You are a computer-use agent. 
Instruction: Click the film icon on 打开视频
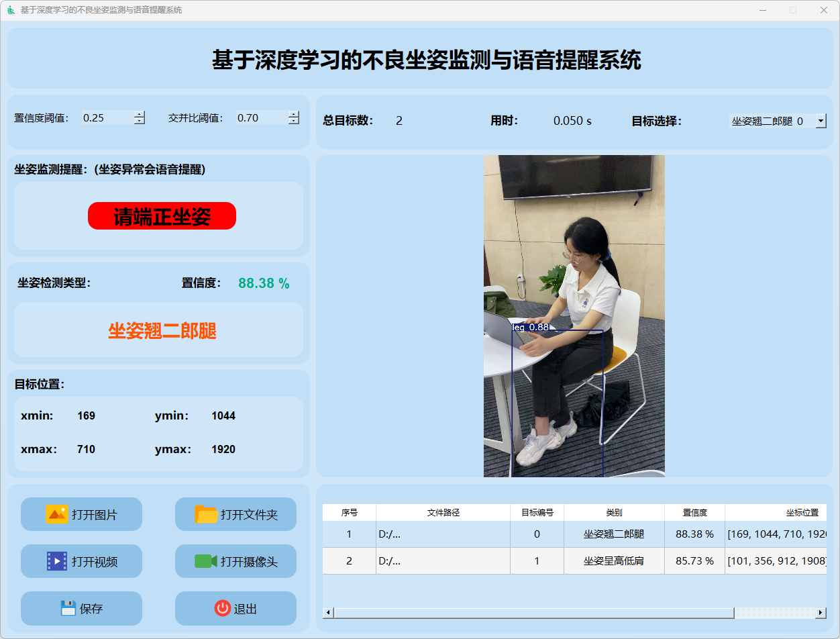57,561
